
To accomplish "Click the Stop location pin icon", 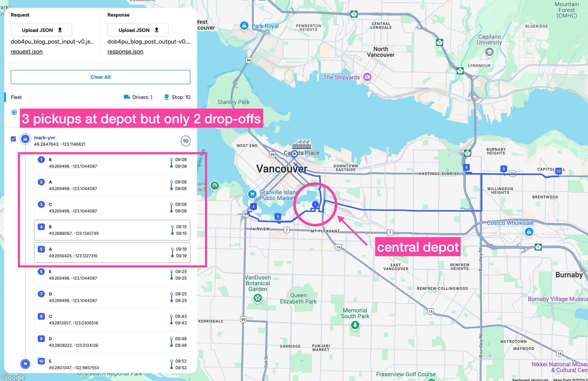I will pyautogui.click(x=166, y=97).
